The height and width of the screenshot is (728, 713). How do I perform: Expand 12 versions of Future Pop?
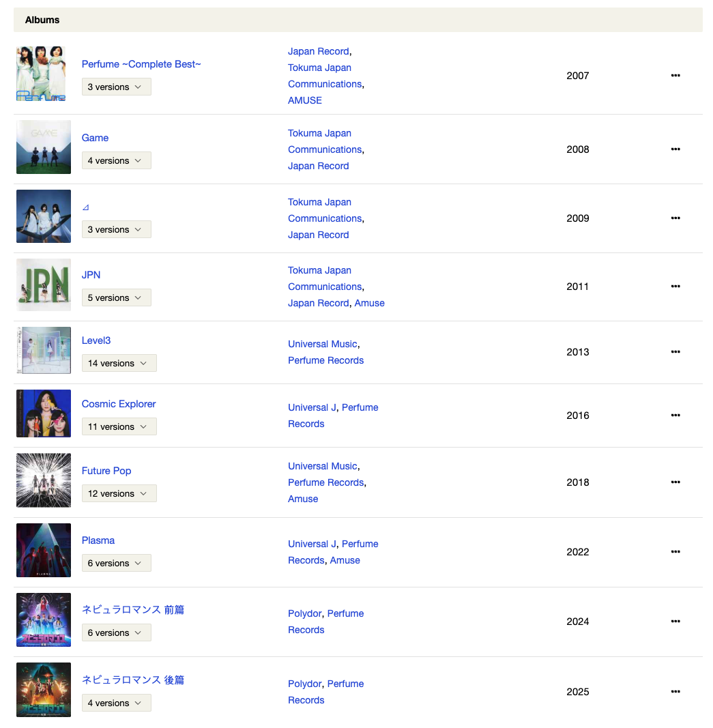pyautogui.click(x=119, y=493)
